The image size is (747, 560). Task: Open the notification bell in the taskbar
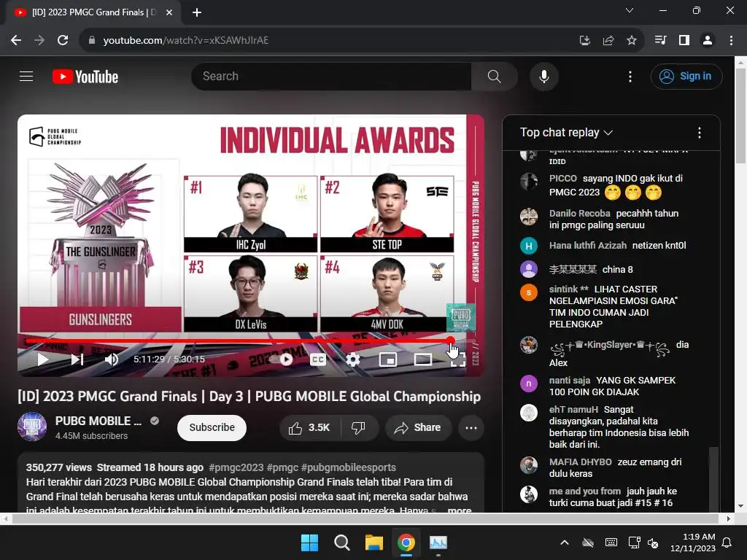point(727,542)
